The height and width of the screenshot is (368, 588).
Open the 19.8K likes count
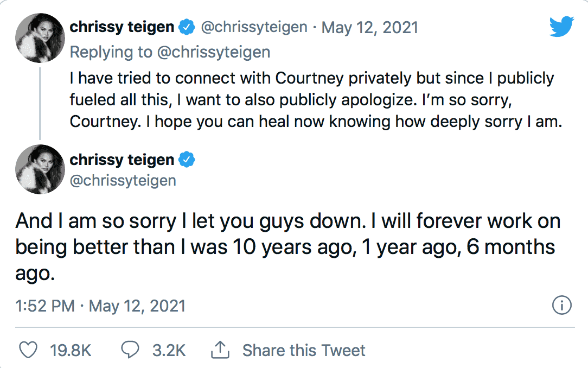(x=71, y=351)
